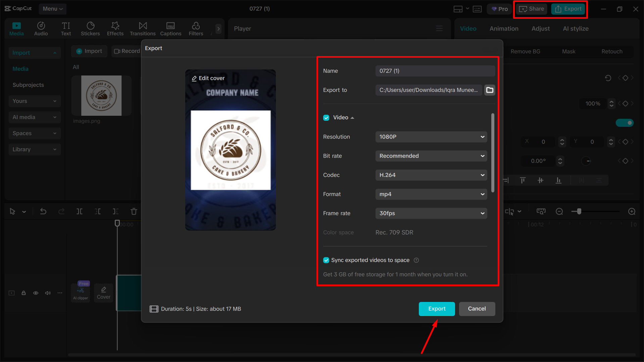Open the player menu icon
This screenshot has width=644, height=362.
pos(439,29)
